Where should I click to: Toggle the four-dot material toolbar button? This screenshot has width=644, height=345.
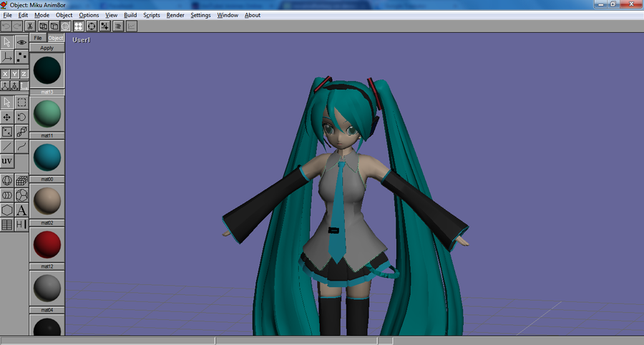coord(79,26)
